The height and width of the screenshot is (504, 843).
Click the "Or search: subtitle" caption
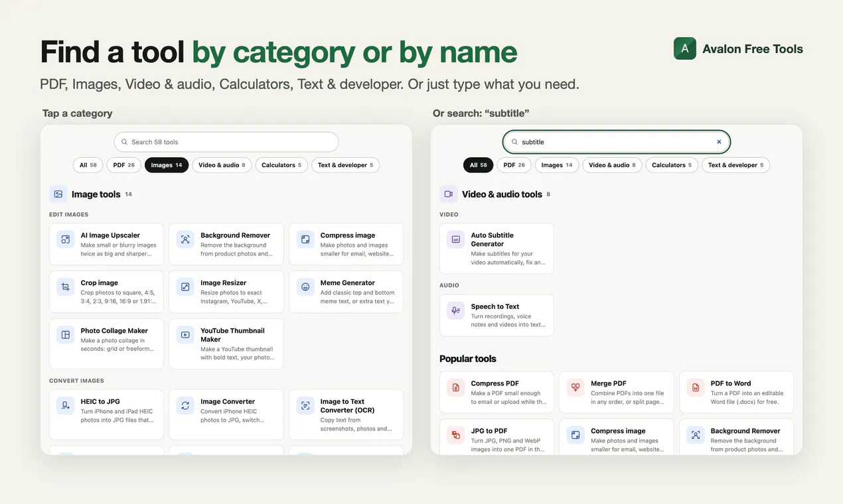coord(481,113)
